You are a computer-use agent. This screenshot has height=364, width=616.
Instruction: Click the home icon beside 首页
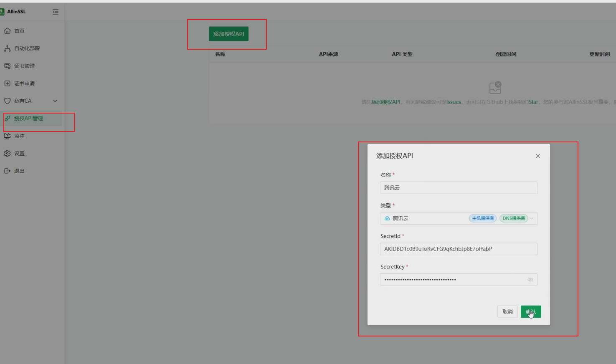pyautogui.click(x=7, y=31)
